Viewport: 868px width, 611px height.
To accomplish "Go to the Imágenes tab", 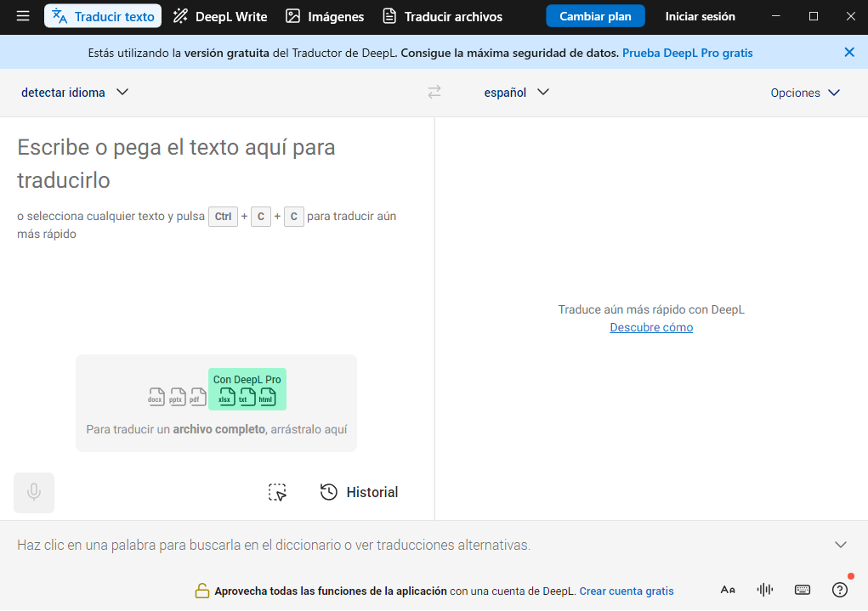I will coord(325,16).
